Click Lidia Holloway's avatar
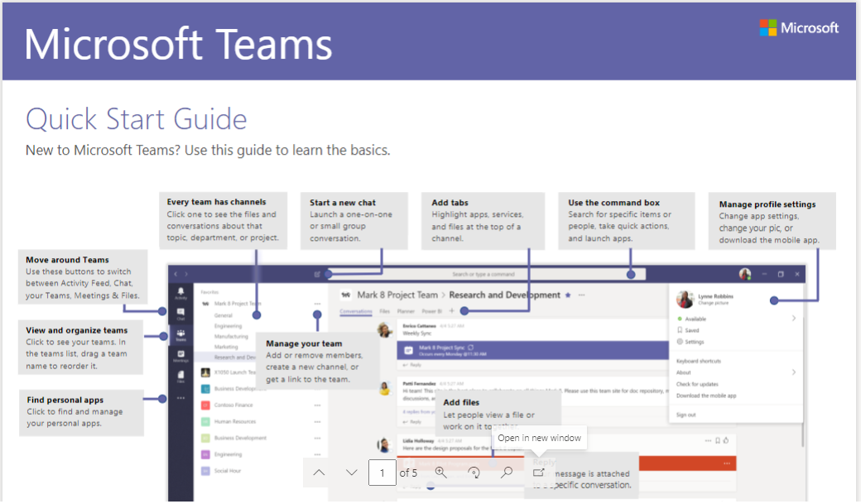861x504 pixels. (x=384, y=444)
